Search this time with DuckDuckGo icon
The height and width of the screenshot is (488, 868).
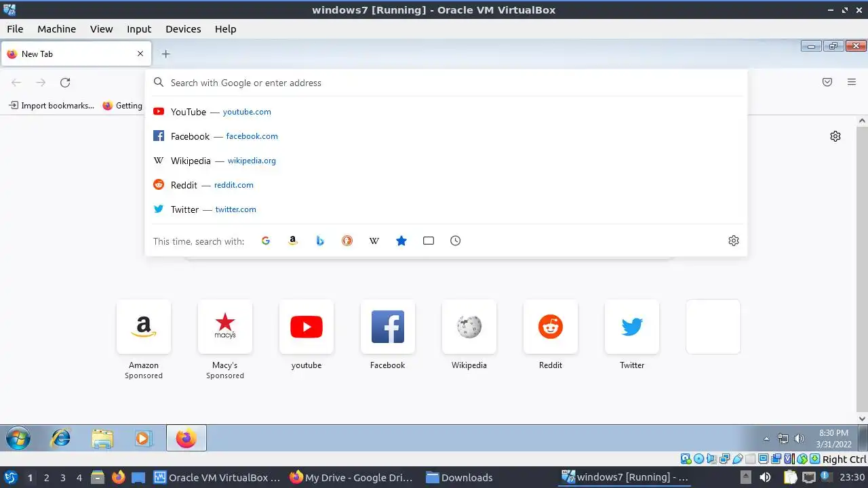[347, 241]
